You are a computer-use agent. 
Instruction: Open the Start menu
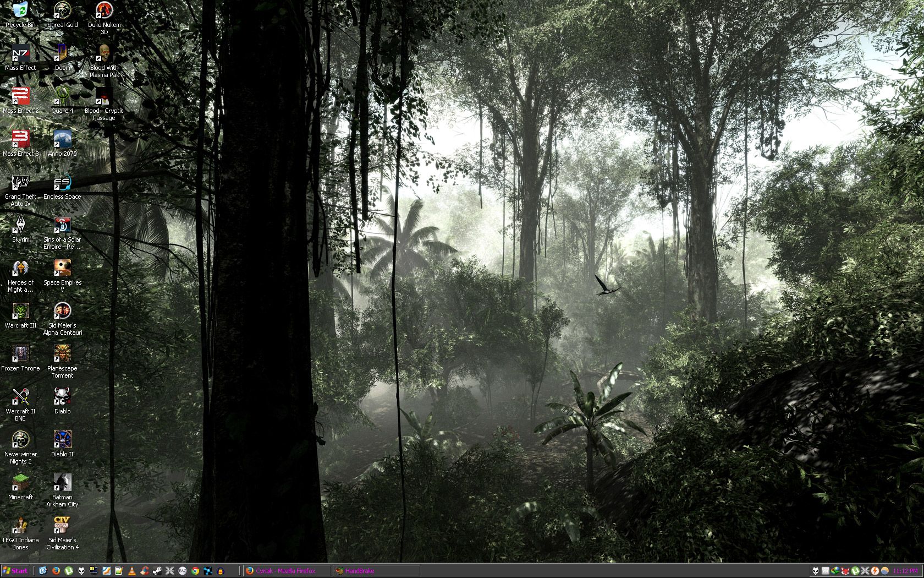[15, 571]
